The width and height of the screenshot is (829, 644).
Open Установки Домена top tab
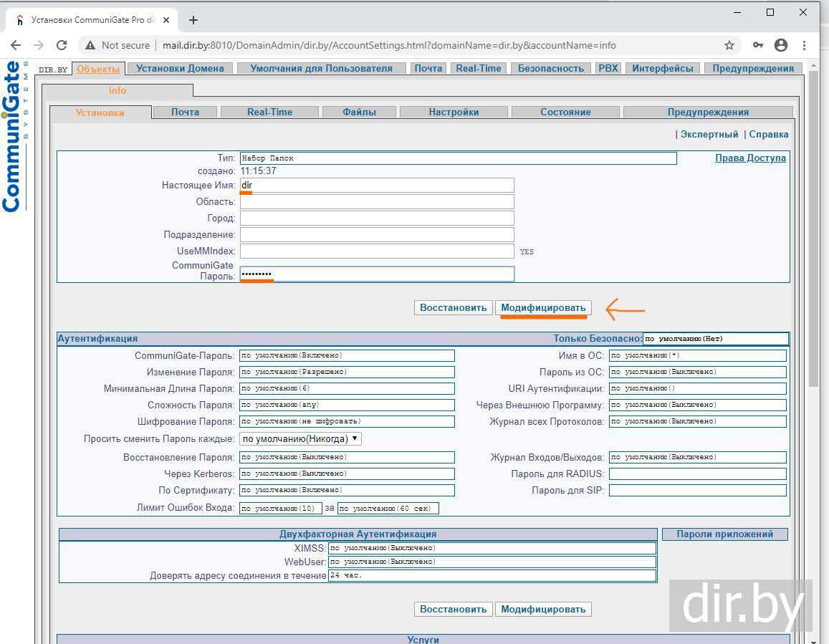(x=180, y=68)
